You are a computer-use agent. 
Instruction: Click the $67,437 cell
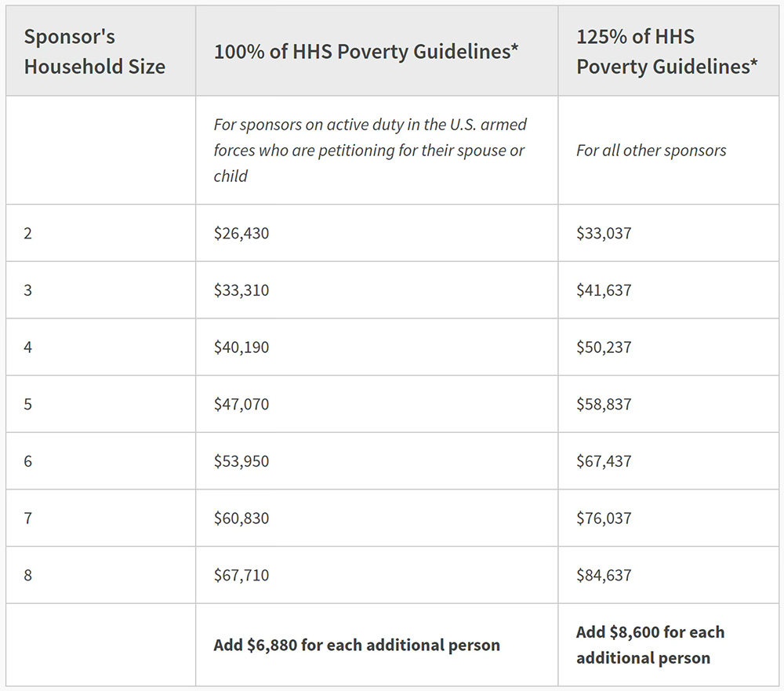(x=604, y=461)
